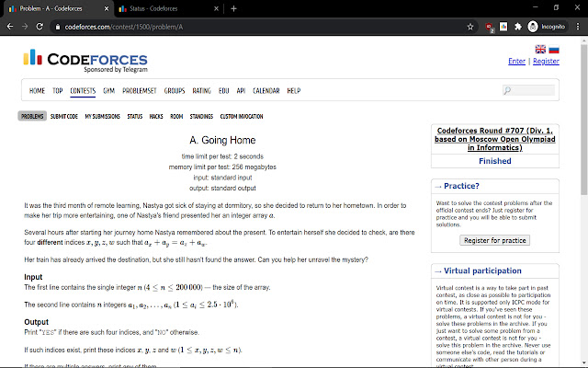Click the Enter login link
The height and width of the screenshot is (368, 588).
pyautogui.click(x=516, y=62)
